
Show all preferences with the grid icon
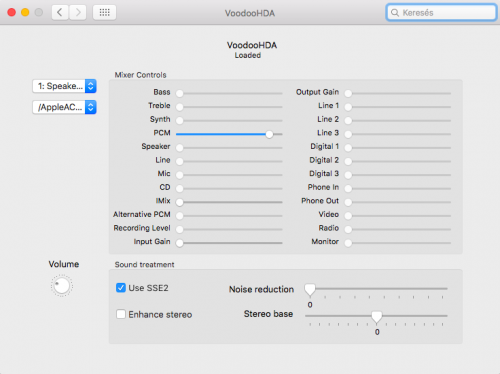104,13
